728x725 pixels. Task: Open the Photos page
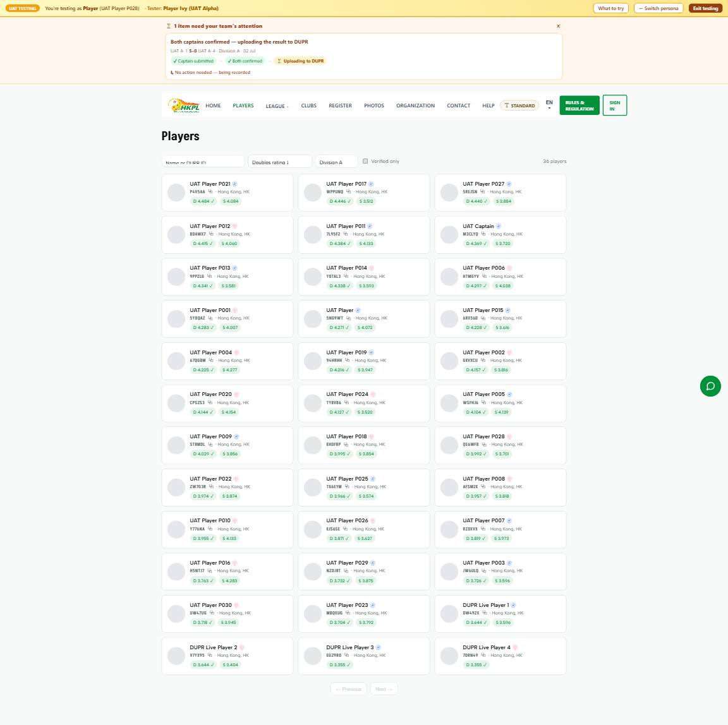point(373,105)
